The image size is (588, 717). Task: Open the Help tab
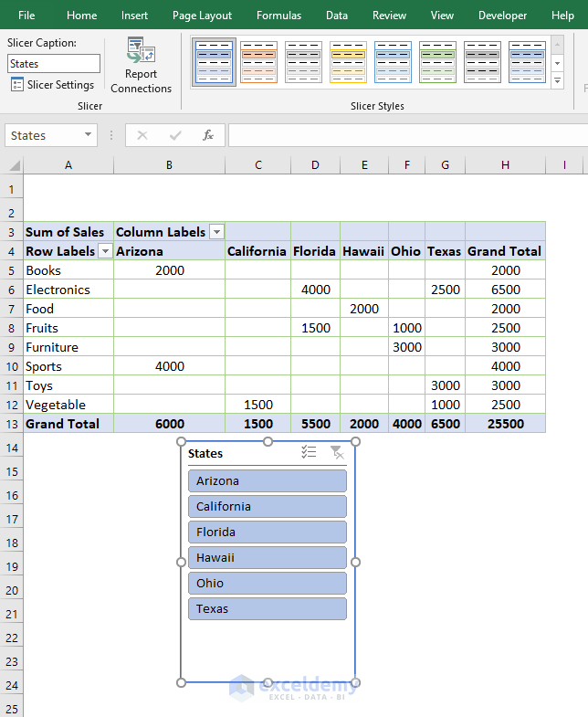tap(562, 16)
